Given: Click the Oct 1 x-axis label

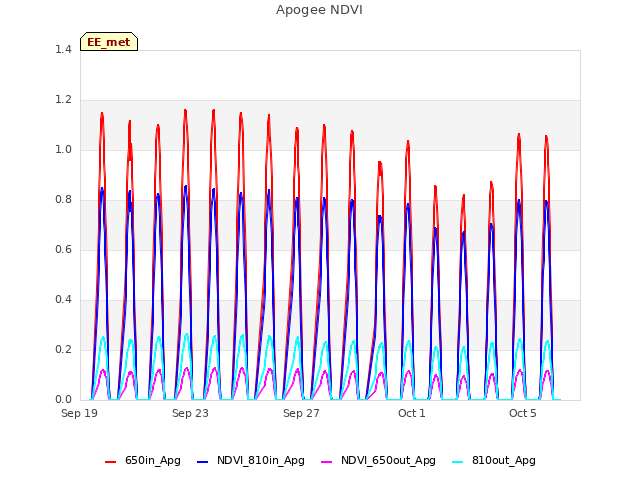Looking at the screenshot, I should coord(412,413).
